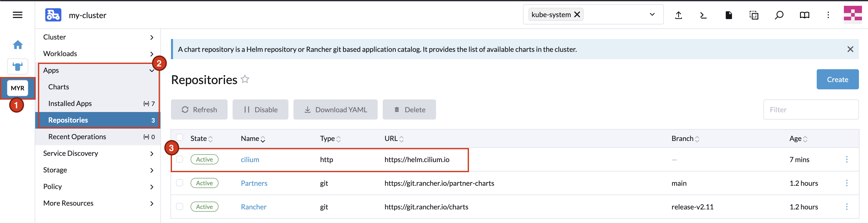Click the Create repository button
The width and height of the screenshot is (868, 223).
tap(837, 79)
